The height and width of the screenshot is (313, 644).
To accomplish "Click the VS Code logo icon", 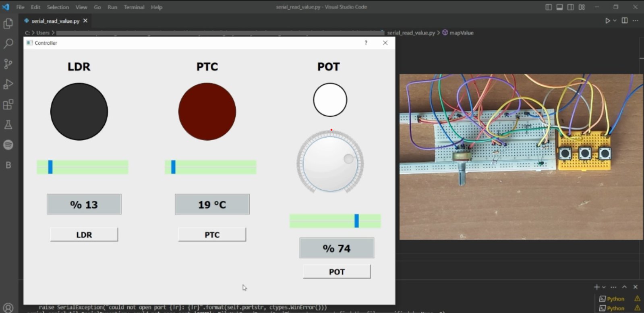I will coord(6,7).
